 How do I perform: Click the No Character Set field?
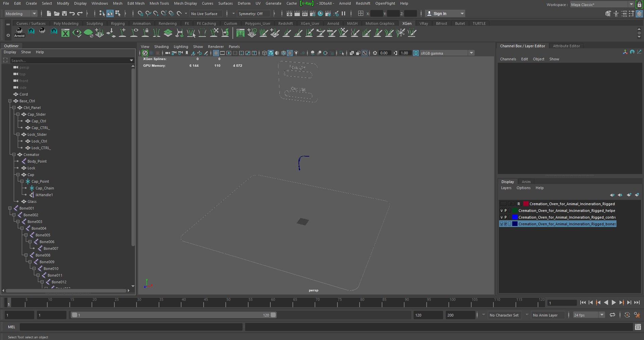coord(504,315)
